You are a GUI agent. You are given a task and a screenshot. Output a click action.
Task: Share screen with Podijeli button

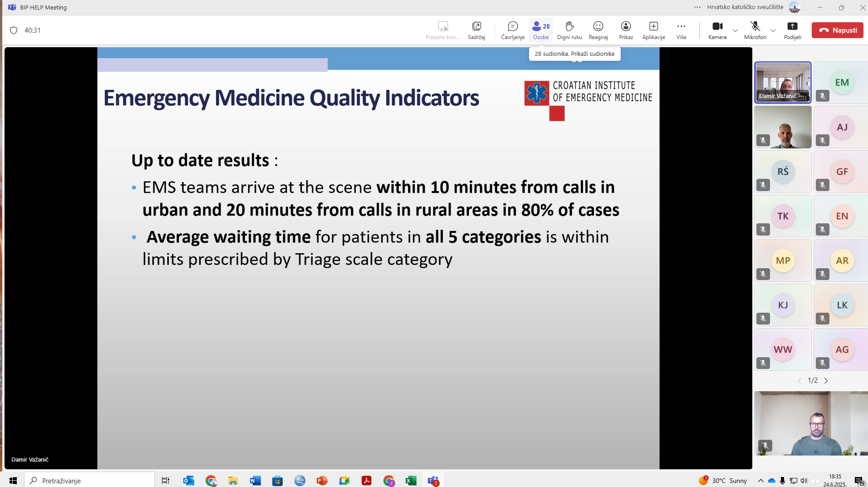click(792, 30)
